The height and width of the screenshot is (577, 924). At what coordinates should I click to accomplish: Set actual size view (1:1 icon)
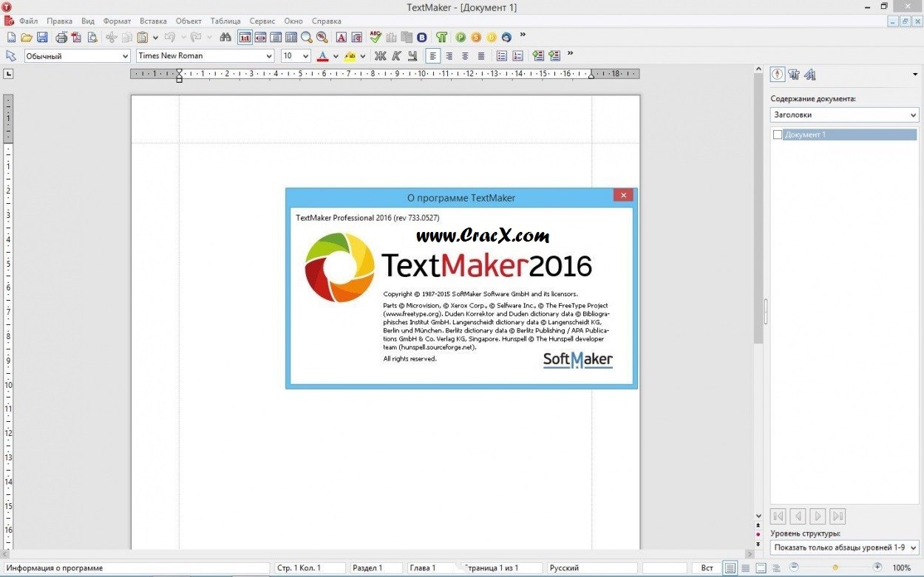pyautogui.click(x=245, y=37)
